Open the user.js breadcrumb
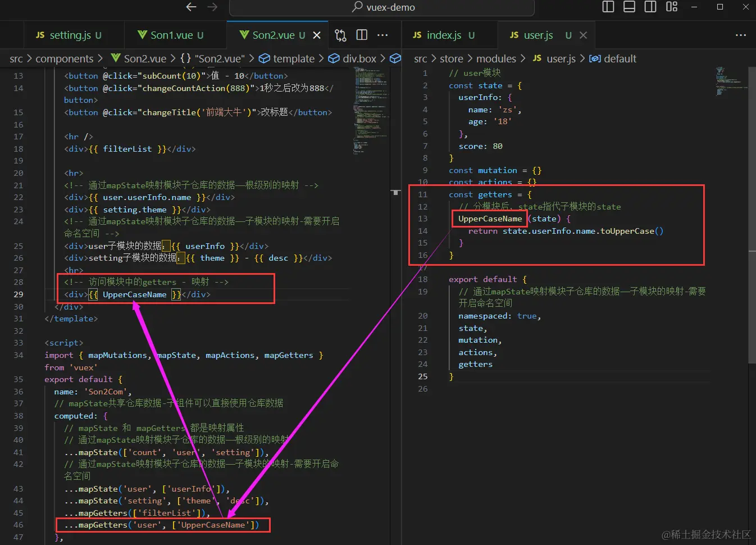Viewport: 756px width, 545px height. (x=554, y=58)
